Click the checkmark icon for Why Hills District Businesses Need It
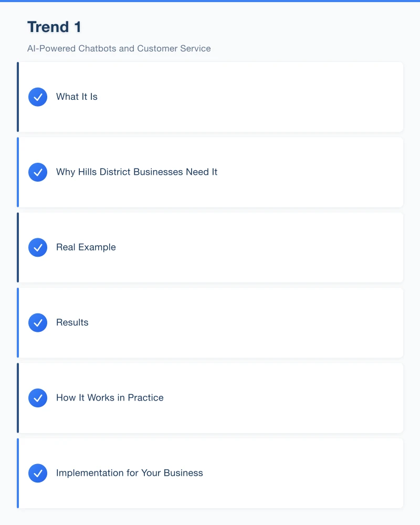 pyautogui.click(x=37, y=172)
